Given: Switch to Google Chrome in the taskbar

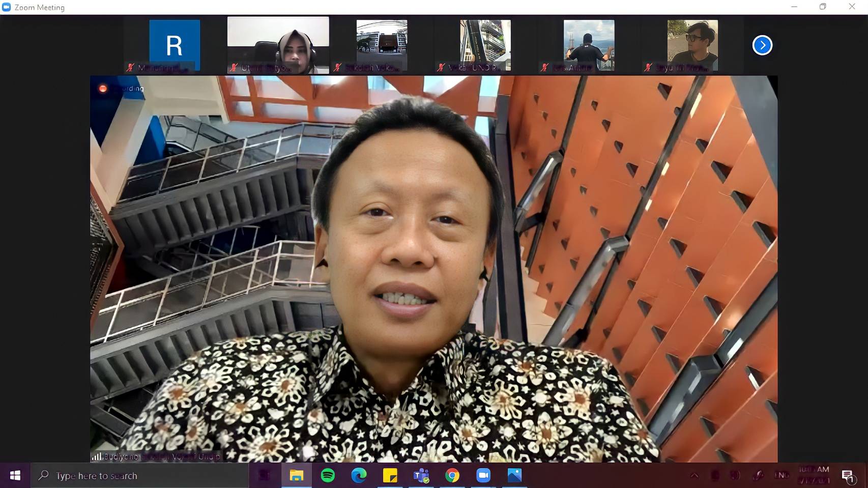Looking at the screenshot, I should point(452,475).
